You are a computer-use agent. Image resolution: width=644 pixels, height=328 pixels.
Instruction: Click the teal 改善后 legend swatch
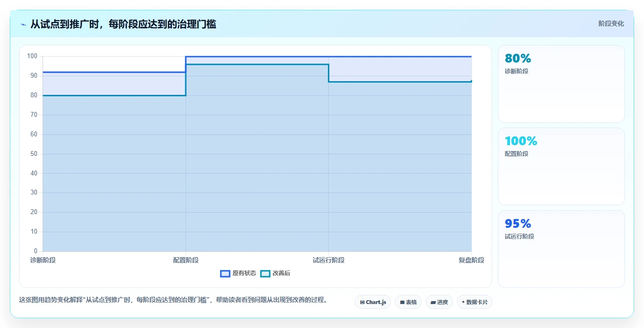[x=265, y=273]
